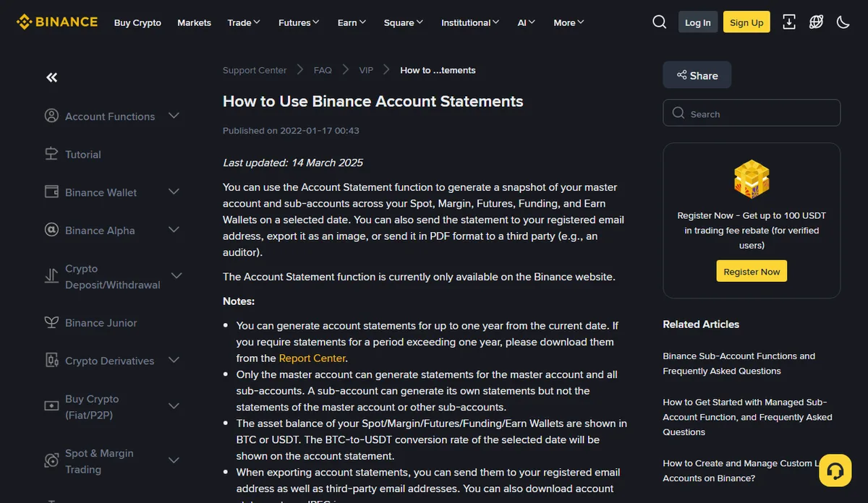Expand the Binance Wallet section
This screenshot has height=503, width=868.
point(174,192)
